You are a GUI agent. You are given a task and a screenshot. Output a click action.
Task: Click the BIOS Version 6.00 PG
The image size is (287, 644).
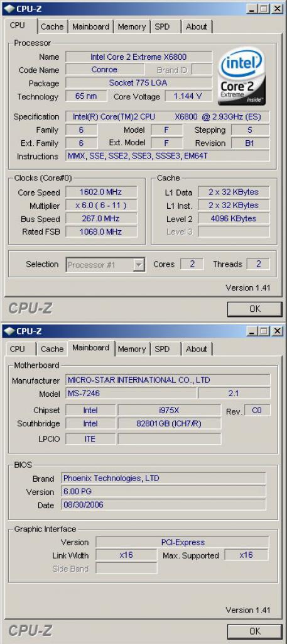[163, 492]
